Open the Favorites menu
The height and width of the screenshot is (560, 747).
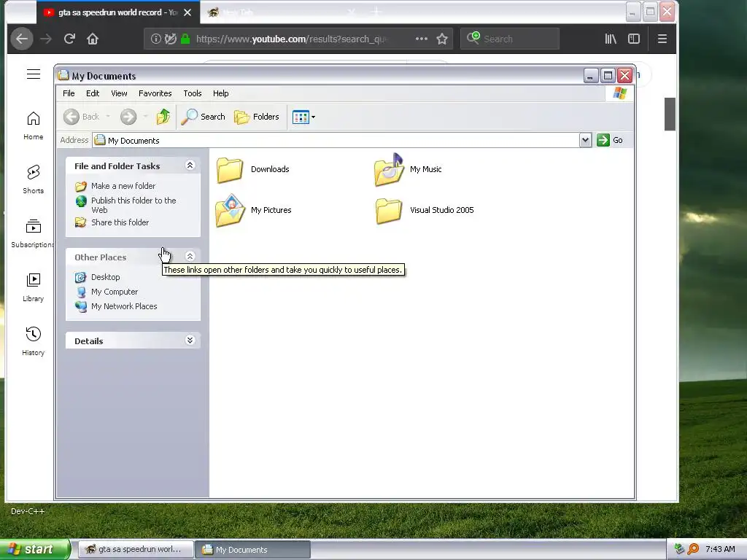155,93
